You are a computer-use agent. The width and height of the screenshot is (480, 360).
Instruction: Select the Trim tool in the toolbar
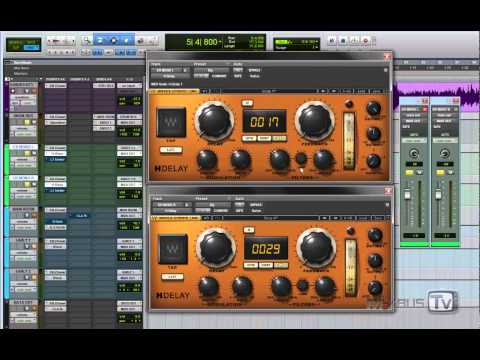point(100,41)
